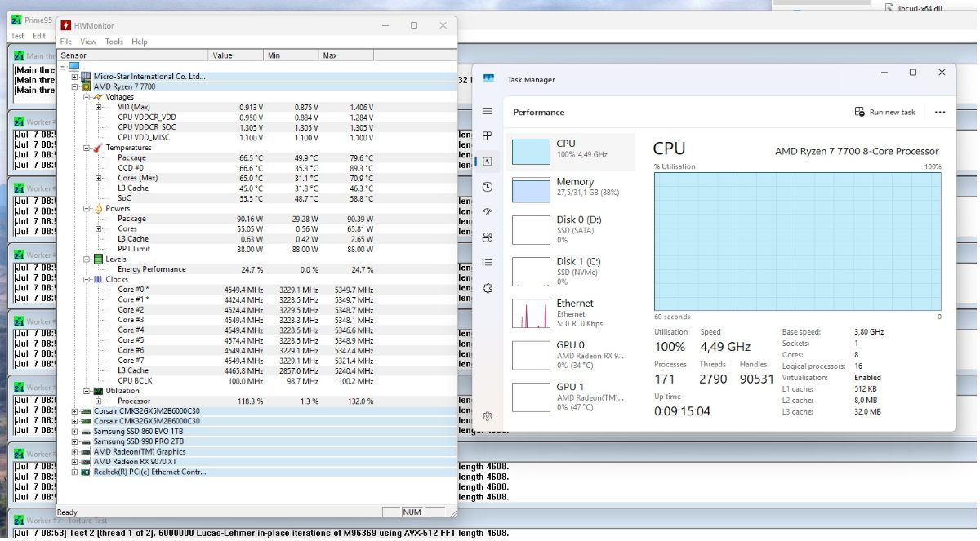The width and height of the screenshot is (980, 541).
Task: Click the Prime95 title bar app icon
Action: tap(16, 19)
